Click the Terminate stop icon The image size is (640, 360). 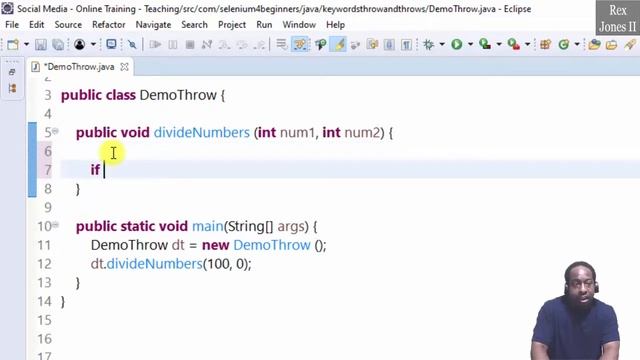(190, 44)
